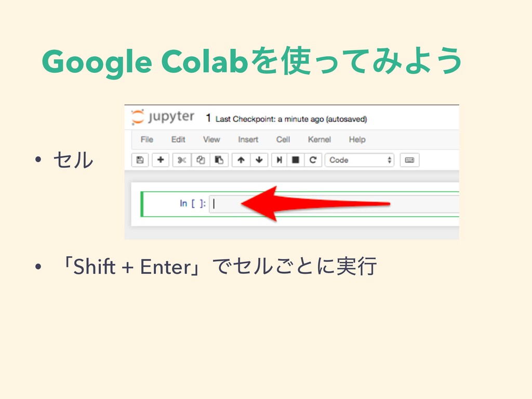Viewport: 532px width, 399px height.
Task: Open cell type Code dropdown
Action: (360, 160)
